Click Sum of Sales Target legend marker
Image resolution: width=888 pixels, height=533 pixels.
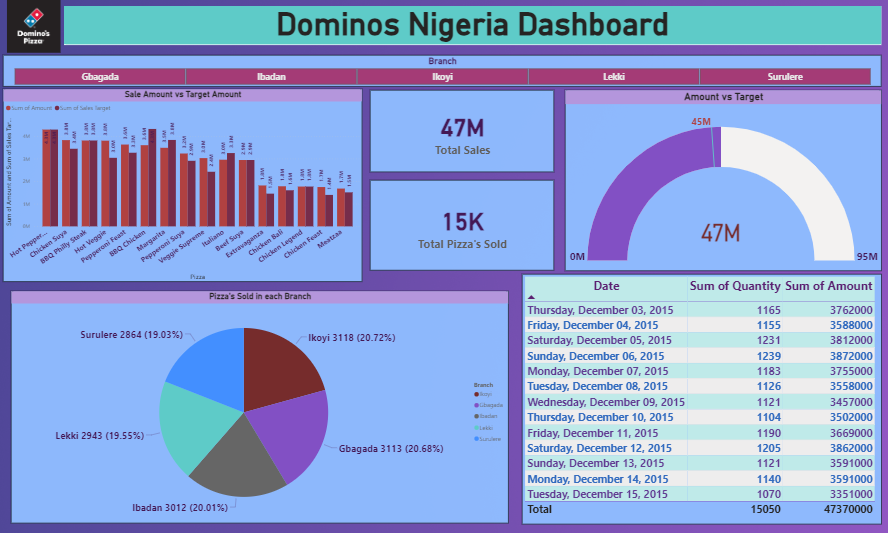(56, 107)
